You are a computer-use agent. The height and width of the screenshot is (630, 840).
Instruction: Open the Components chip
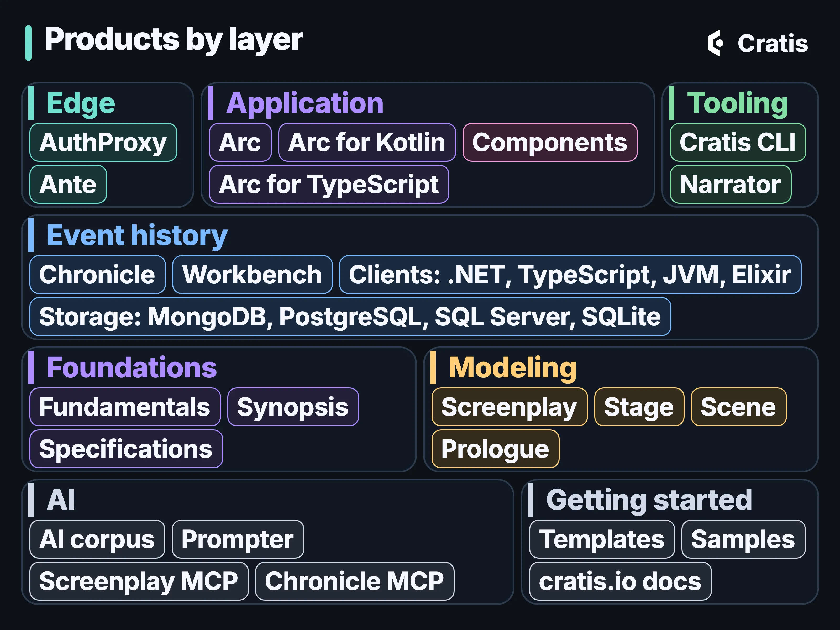pyautogui.click(x=550, y=142)
